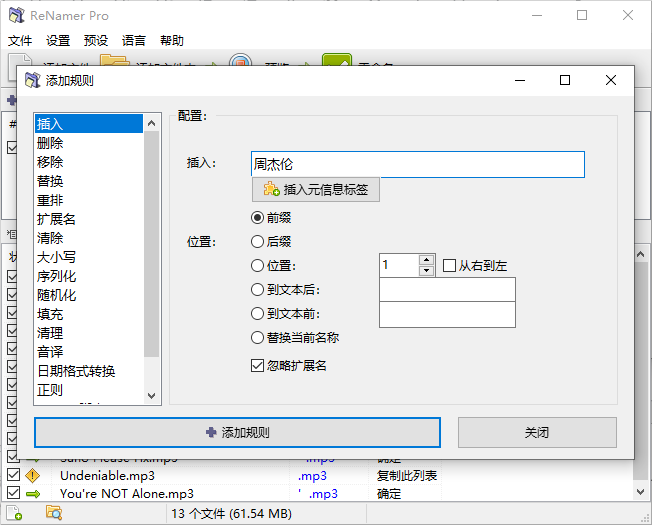Select the 替换 rule type
The image size is (652, 525).
point(89,181)
